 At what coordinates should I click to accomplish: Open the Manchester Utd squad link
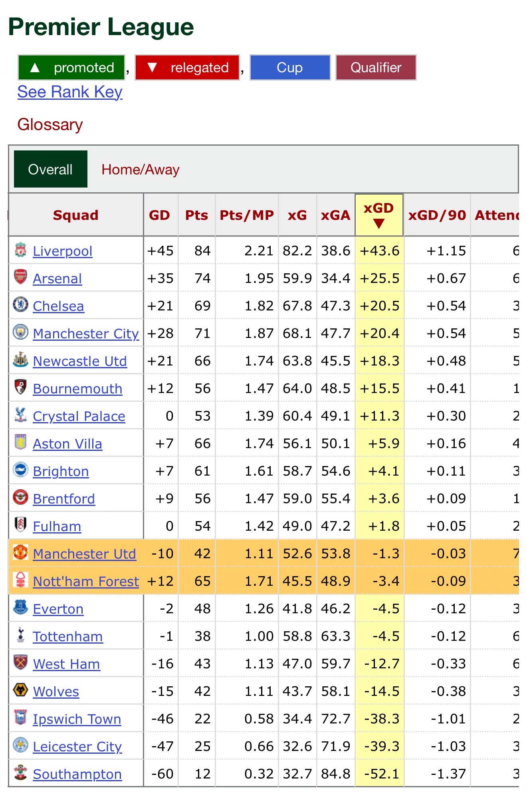tap(84, 554)
